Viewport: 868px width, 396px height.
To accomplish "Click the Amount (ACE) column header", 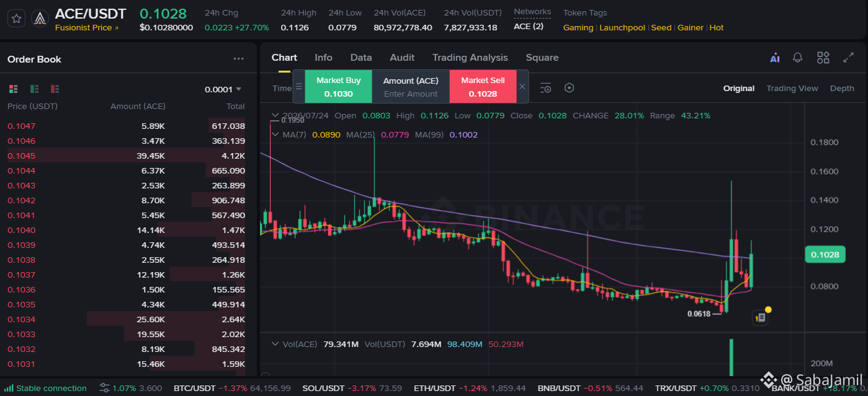I will [x=138, y=107].
